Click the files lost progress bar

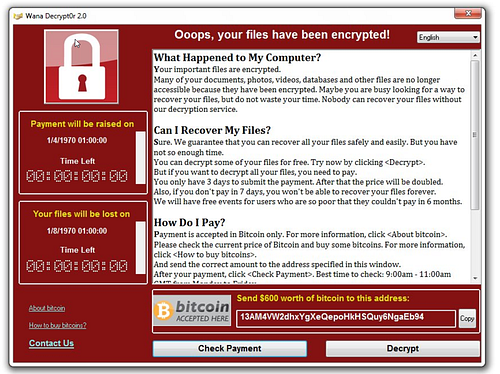[x=141, y=248]
